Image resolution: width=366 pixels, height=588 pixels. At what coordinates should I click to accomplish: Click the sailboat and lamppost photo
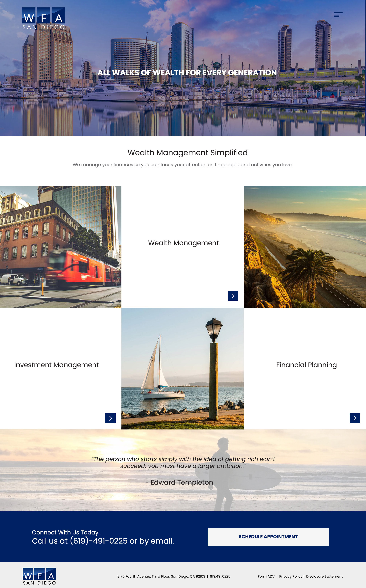pos(182,368)
